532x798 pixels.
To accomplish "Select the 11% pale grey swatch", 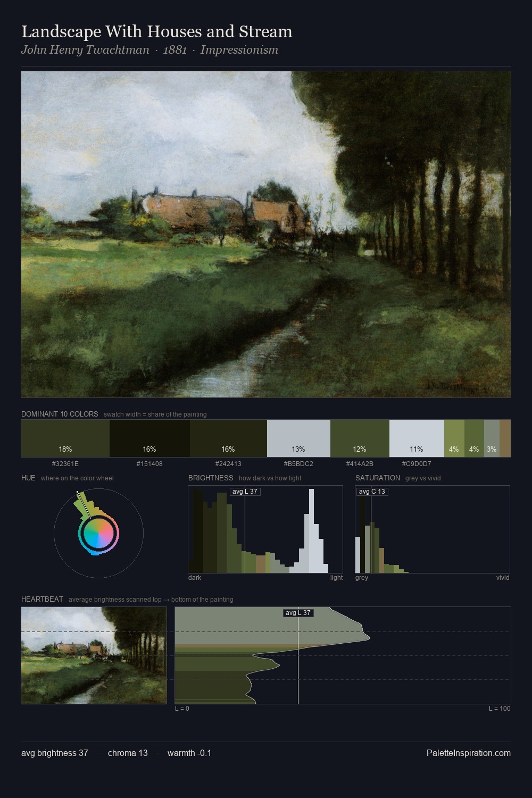I will pyautogui.click(x=417, y=438).
